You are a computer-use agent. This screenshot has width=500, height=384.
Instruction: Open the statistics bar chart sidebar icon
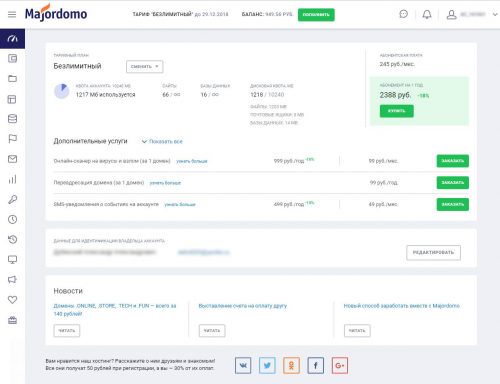click(x=12, y=179)
